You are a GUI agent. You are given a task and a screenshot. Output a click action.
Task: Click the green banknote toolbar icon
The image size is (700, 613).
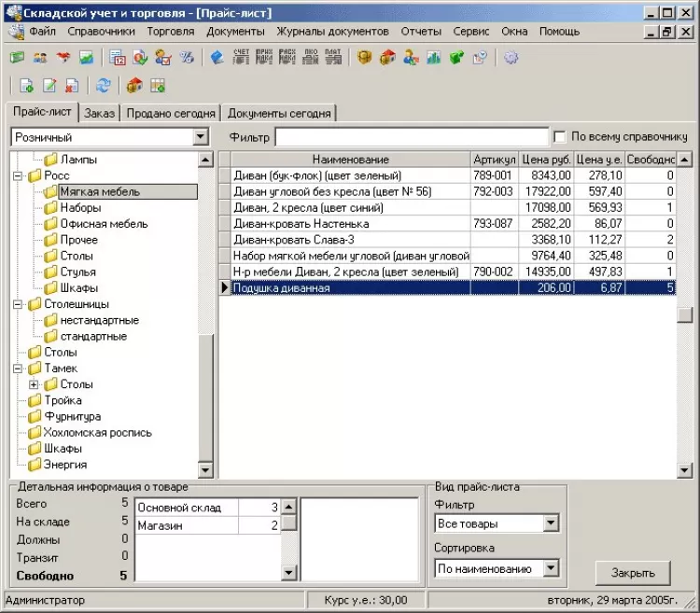point(18,58)
